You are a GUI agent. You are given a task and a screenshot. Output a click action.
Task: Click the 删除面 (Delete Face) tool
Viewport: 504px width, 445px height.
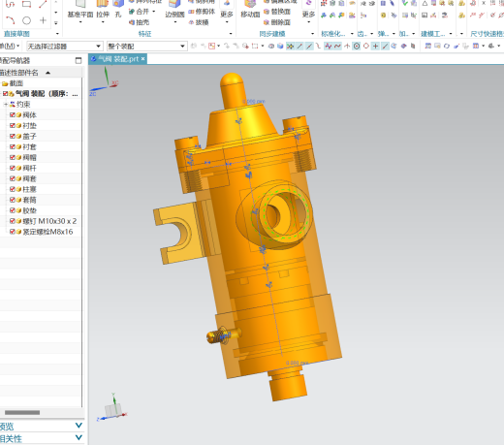click(277, 22)
